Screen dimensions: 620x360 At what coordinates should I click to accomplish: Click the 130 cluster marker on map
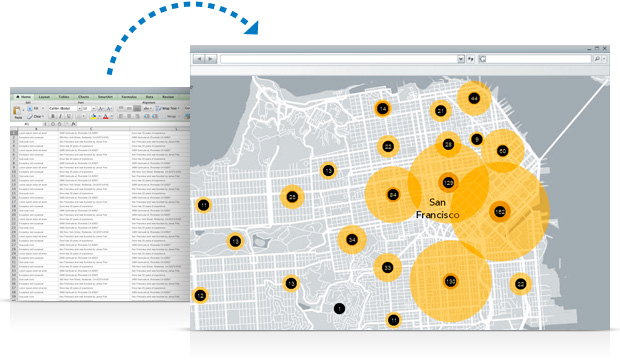click(450, 281)
